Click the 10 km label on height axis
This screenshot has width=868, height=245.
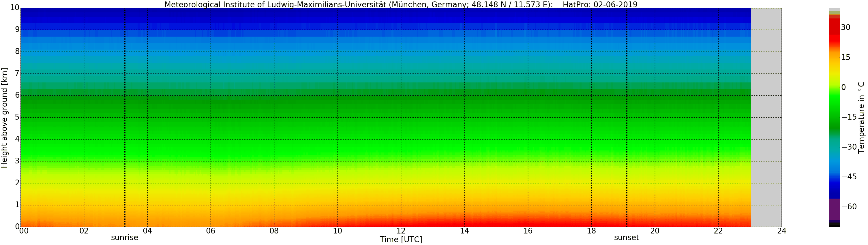pyautogui.click(x=14, y=7)
